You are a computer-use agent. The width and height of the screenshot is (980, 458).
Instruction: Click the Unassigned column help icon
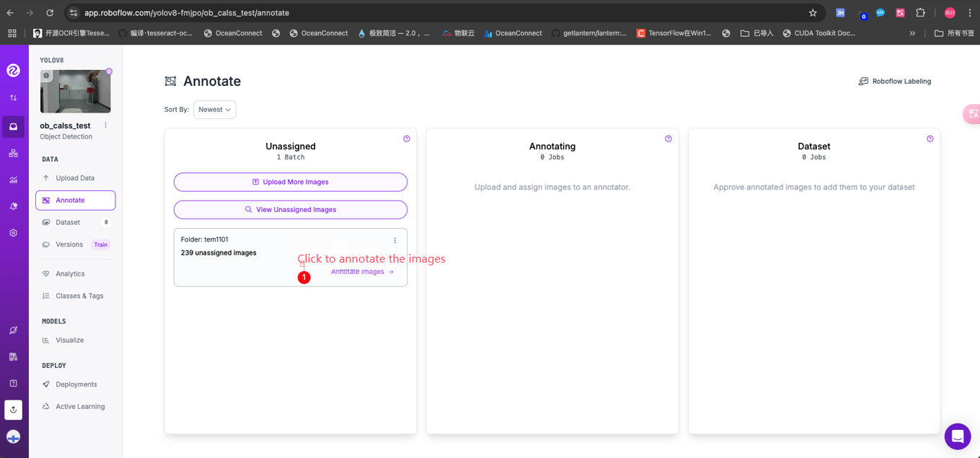click(x=407, y=138)
